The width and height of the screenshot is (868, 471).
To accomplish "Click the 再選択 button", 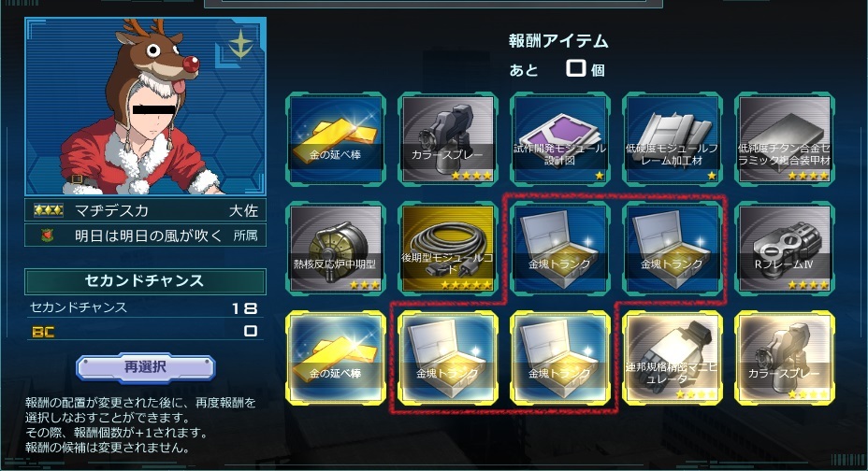I will click(x=146, y=367).
